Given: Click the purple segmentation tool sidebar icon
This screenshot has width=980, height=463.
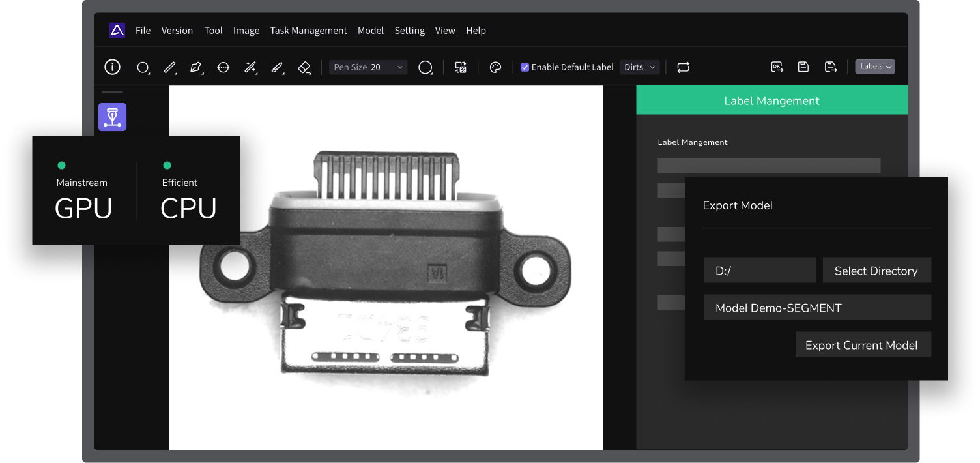Looking at the screenshot, I should [112, 117].
